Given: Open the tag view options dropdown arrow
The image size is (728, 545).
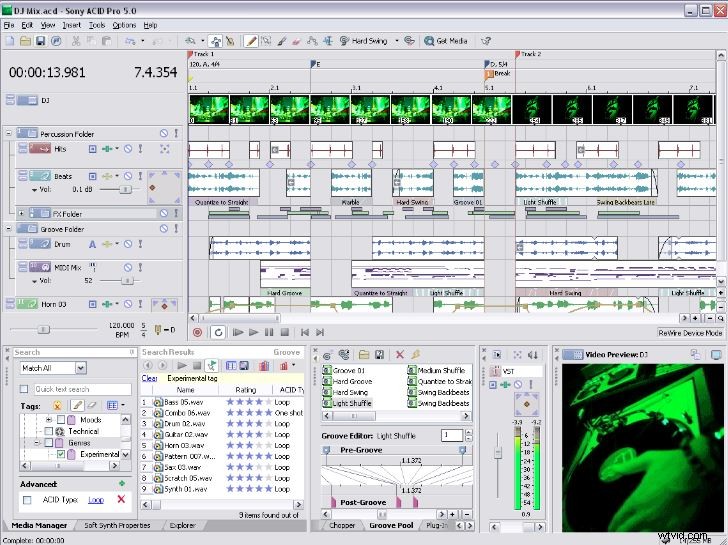Looking at the screenshot, I should 123,405.
